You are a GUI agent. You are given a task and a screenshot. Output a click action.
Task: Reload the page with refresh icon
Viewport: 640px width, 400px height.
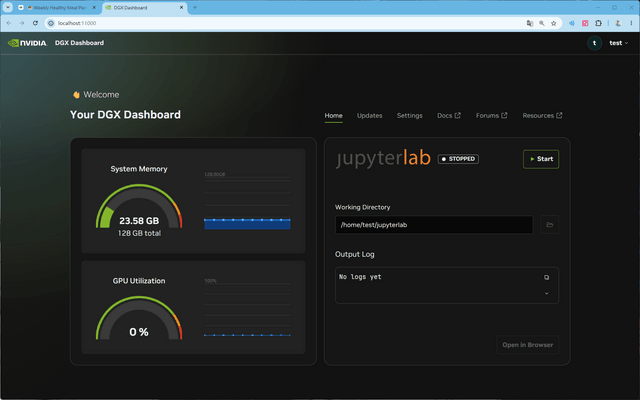point(36,23)
